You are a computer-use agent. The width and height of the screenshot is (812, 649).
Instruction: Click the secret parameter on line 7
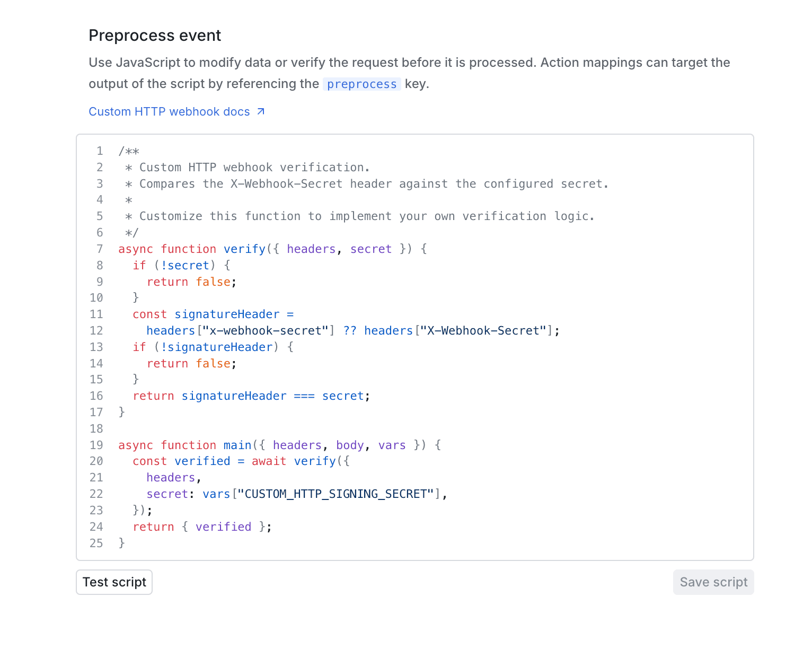tap(370, 249)
